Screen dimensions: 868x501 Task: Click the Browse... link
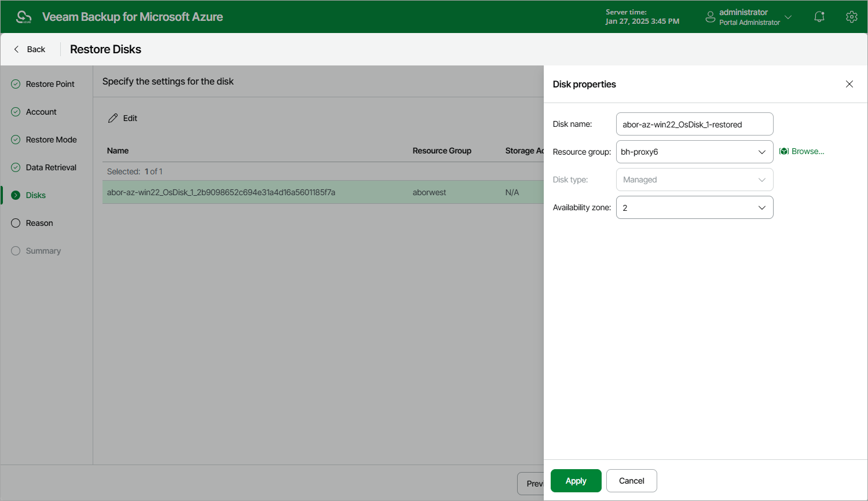pyautogui.click(x=808, y=151)
